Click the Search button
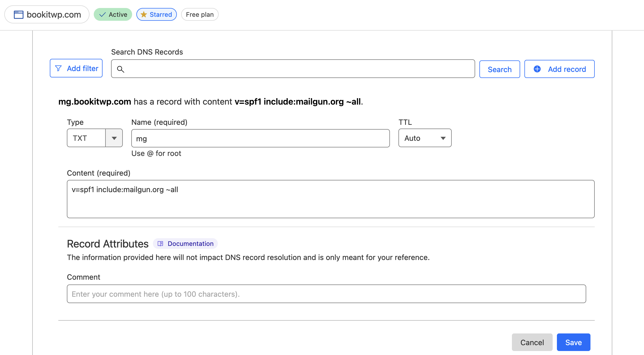 pos(499,69)
